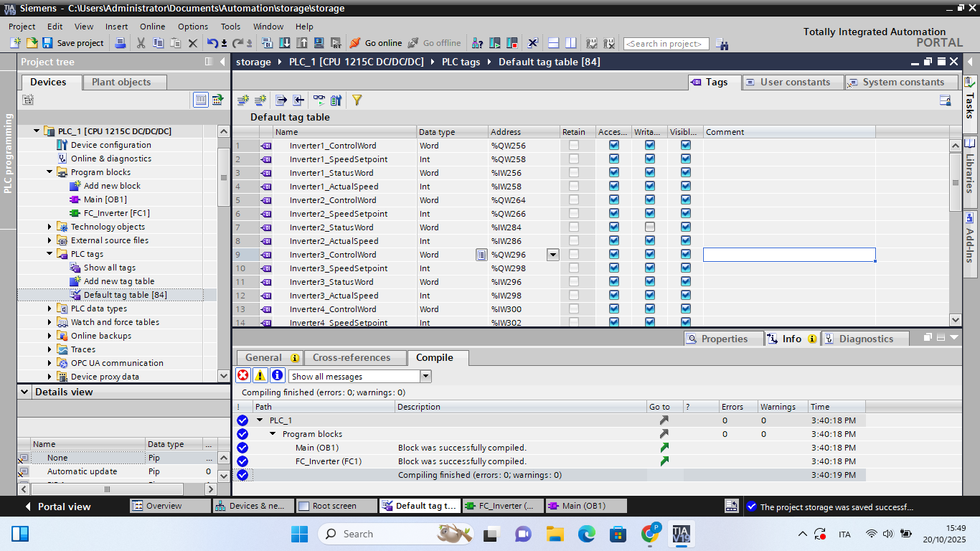Click the yellow filter funnel icon
This screenshot has height=551, width=980.
click(357, 100)
